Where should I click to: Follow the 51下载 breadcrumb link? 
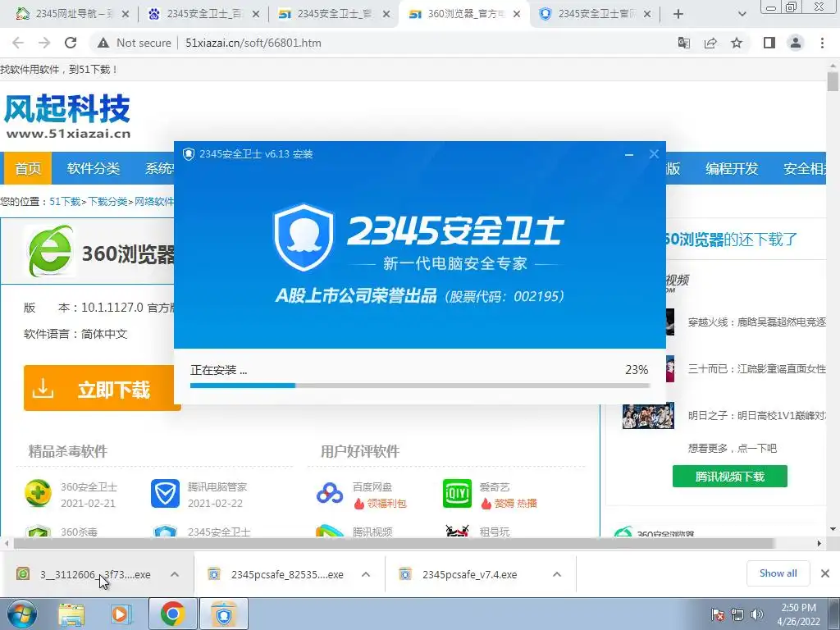[65, 202]
